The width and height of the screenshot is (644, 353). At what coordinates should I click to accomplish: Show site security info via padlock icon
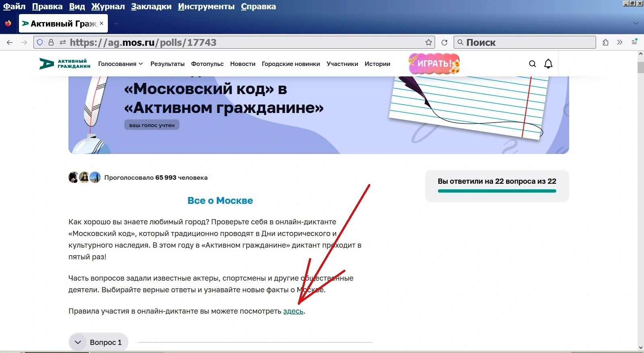(51, 42)
